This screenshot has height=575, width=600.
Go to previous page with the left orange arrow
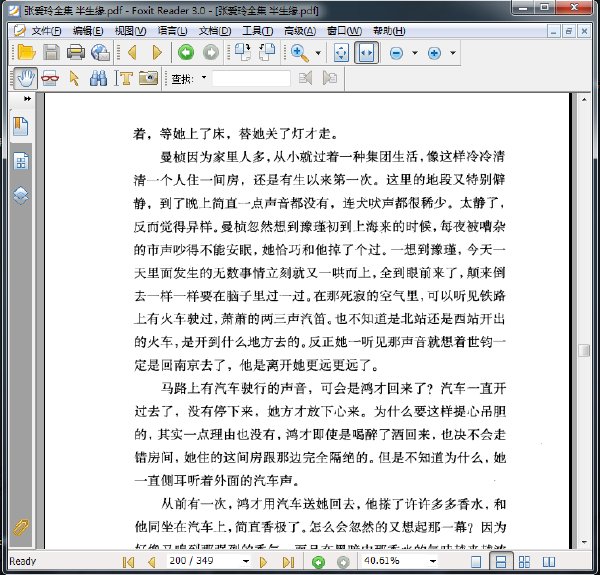[x=132, y=52]
